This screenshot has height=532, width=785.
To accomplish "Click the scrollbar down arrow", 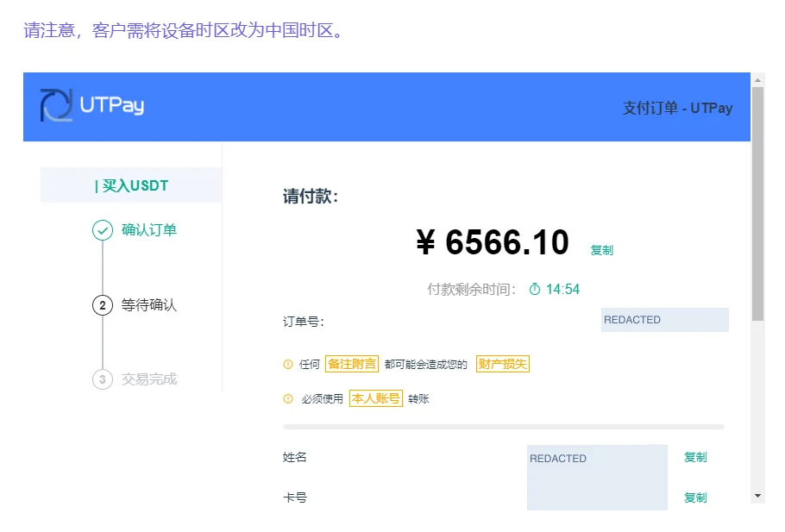I will [x=757, y=496].
